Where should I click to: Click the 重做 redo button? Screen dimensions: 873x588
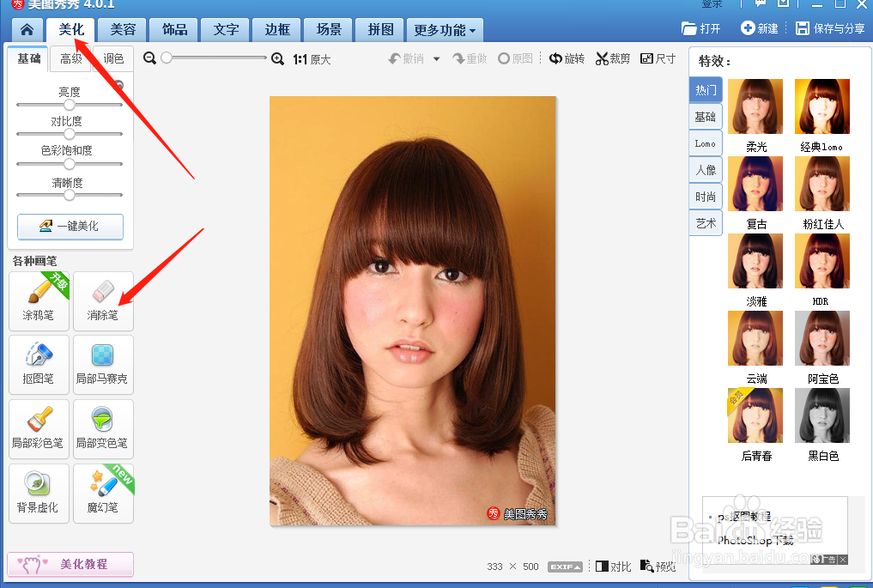click(x=470, y=58)
